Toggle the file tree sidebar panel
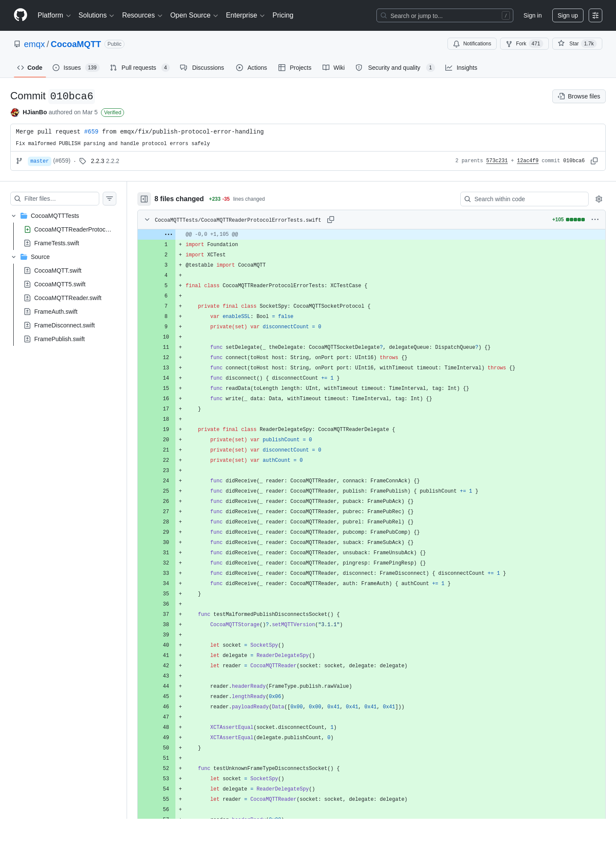This screenshot has width=616, height=856. (x=144, y=199)
